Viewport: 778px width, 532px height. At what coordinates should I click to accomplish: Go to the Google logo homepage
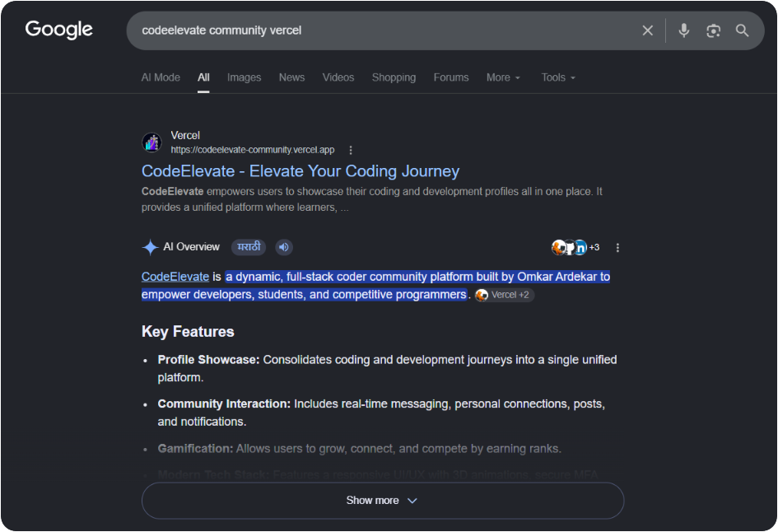(58, 30)
